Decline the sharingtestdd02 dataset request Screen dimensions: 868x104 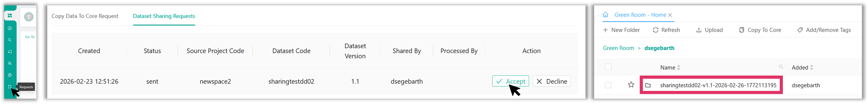[x=551, y=81]
